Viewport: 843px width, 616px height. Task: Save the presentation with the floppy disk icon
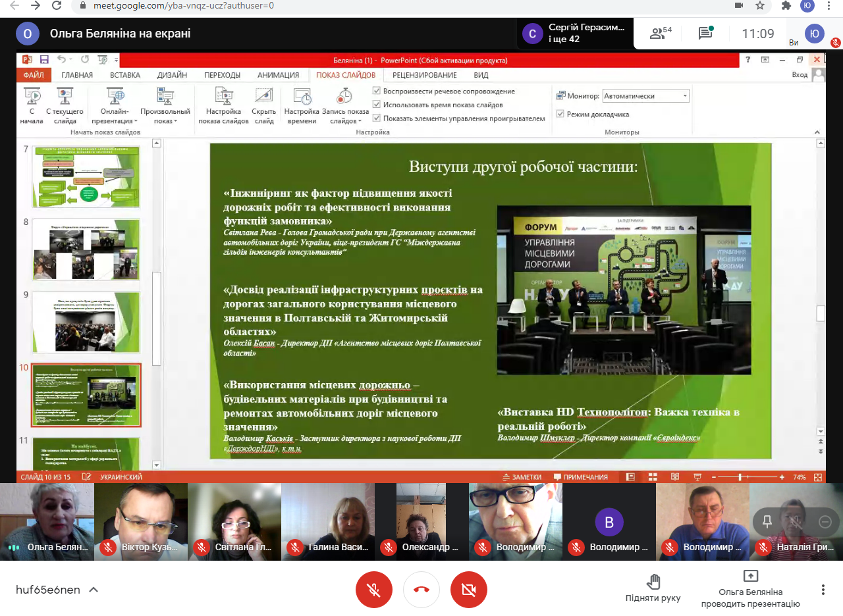tap(44, 59)
